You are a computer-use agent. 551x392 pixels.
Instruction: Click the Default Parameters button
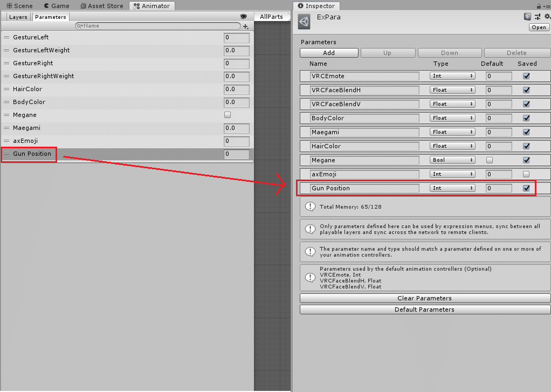pyautogui.click(x=425, y=310)
